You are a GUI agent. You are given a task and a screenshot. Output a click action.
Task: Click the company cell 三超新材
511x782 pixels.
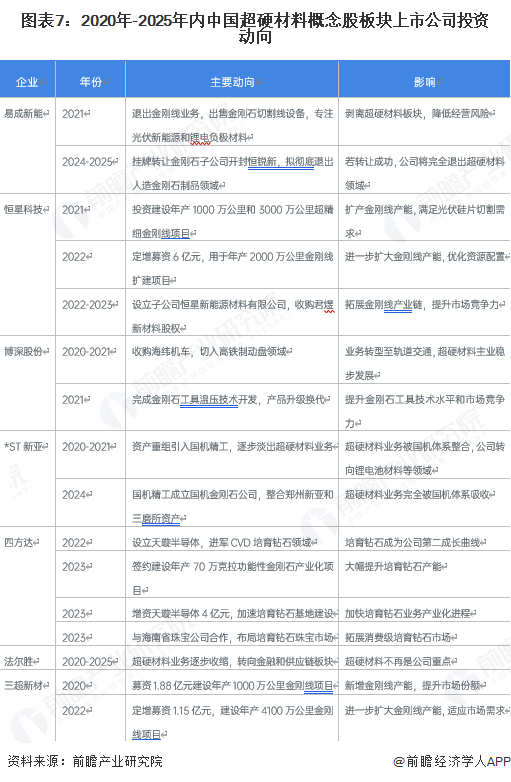tap(23, 686)
